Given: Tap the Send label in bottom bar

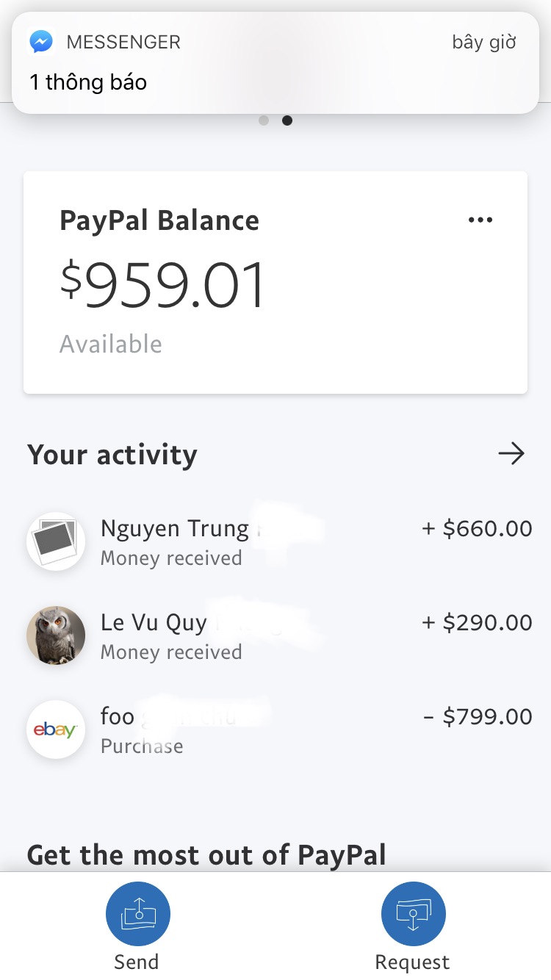Looking at the screenshot, I should pyautogui.click(x=137, y=962).
